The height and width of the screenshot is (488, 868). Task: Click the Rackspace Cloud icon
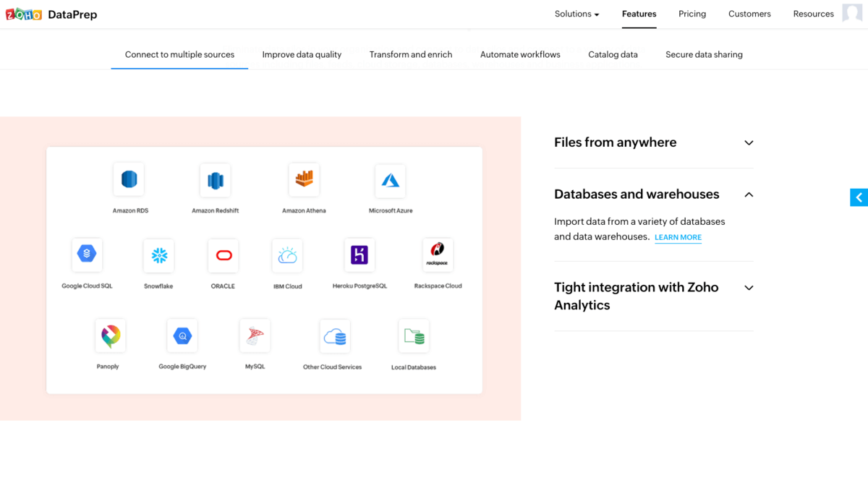point(438,254)
